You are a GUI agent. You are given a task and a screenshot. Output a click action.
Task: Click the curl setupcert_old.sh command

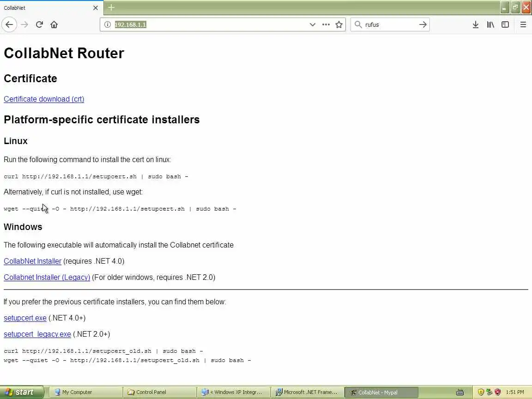point(103,351)
